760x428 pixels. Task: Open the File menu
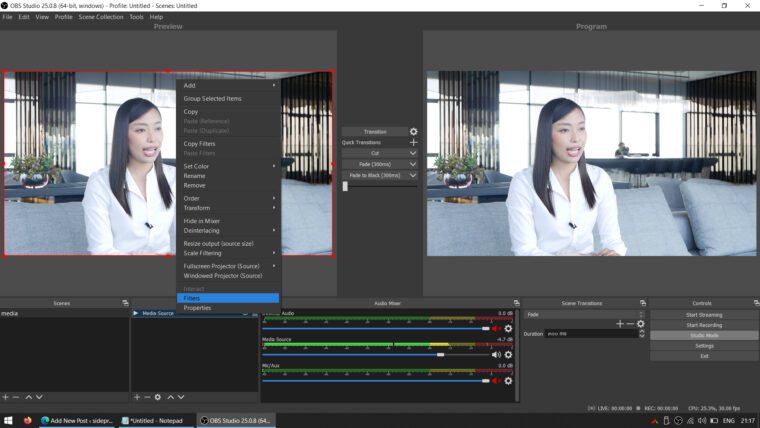[x=7, y=17]
